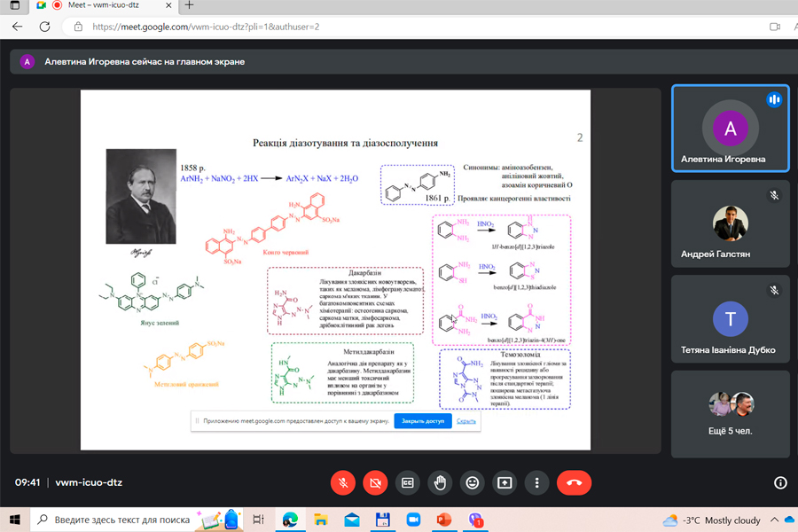This screenshot has height=532, width=798.
Task: Reload the page with the refresh button
Action: (x=44, y=27)
